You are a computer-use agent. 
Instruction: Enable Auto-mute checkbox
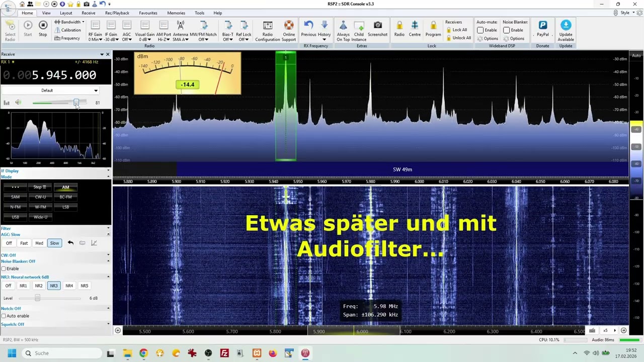pos(480,30)
